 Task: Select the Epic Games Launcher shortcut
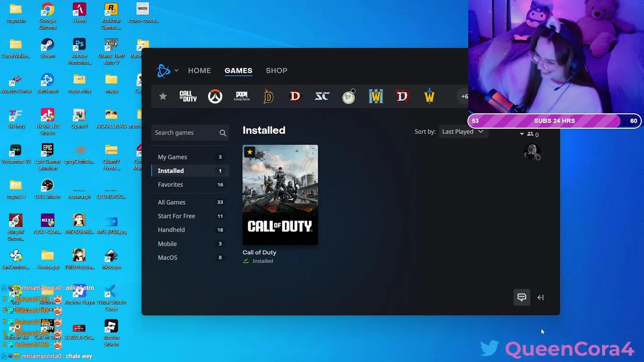coord(47,157)
